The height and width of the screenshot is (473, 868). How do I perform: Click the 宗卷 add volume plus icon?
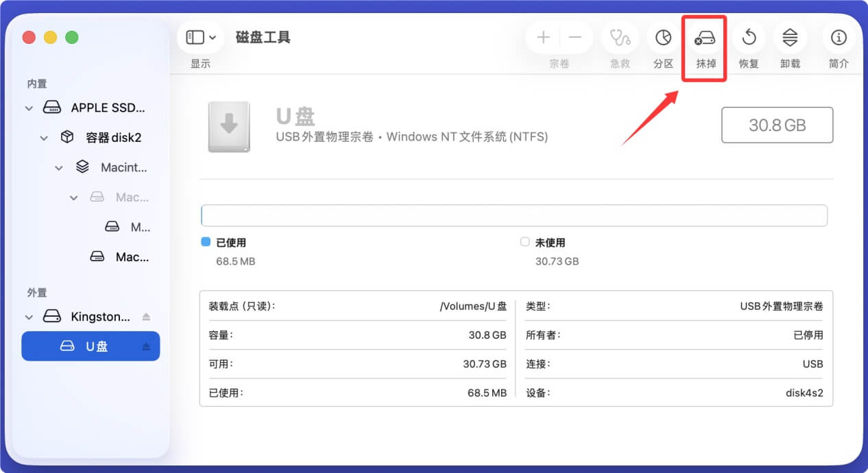point(542,36)
